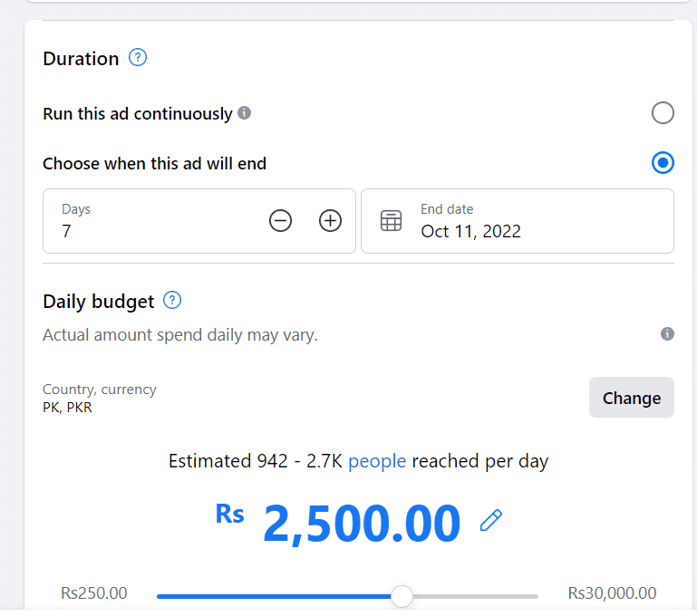Click the Choose when this ad will end label
This screenshot has height=616, width=697.
(155, 164)
